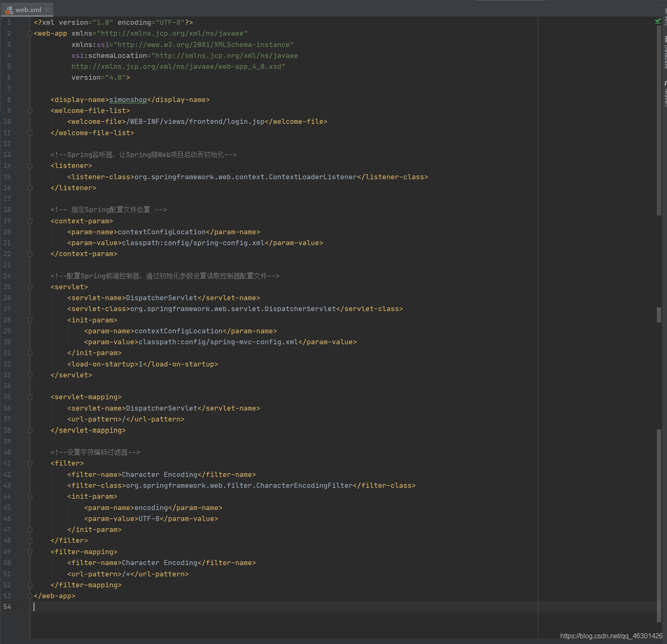Collapse the servlet opening tag fold

click(x=30, y=287)
